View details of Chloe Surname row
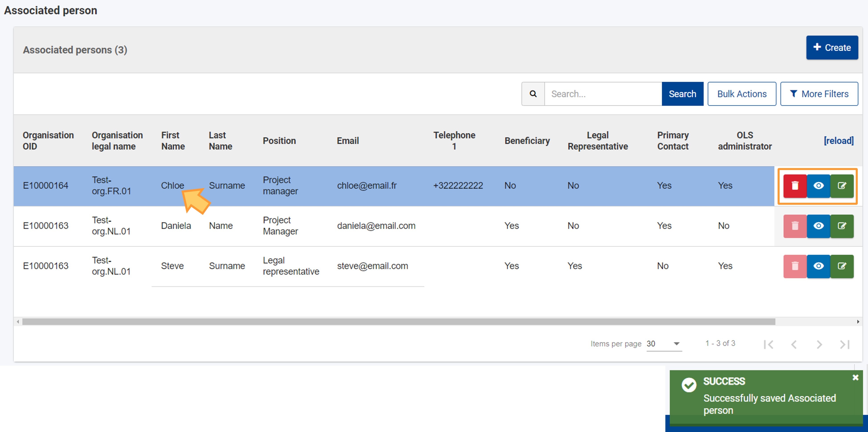The height and width of the screenshot is (432, 868). coord(819,186)
